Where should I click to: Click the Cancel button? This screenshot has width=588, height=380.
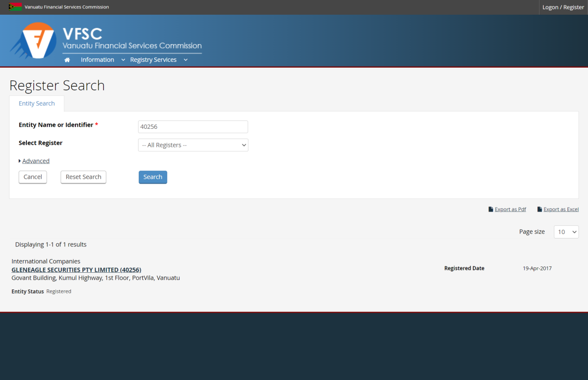point(33,177)
